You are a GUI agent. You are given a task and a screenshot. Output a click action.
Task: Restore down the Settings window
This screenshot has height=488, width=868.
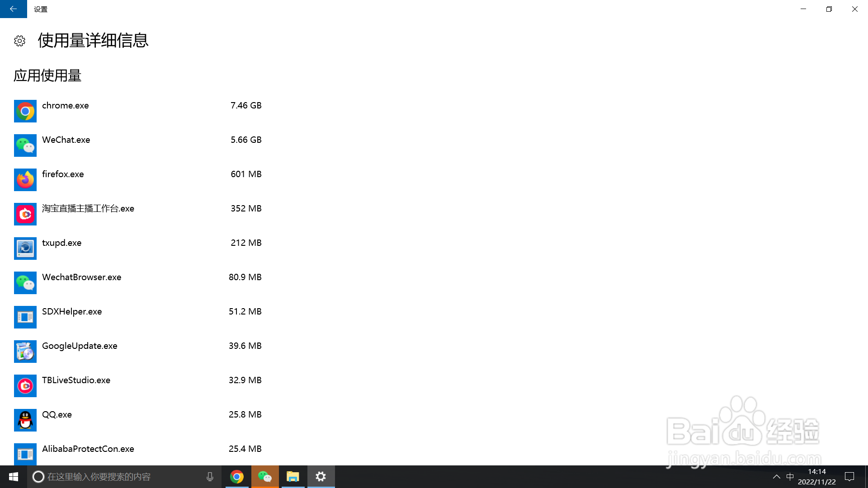(829, 9)
